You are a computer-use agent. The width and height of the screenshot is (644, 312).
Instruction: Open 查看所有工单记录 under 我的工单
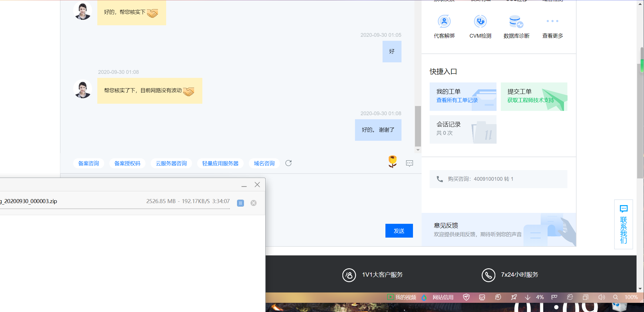[x=457, y=100]
